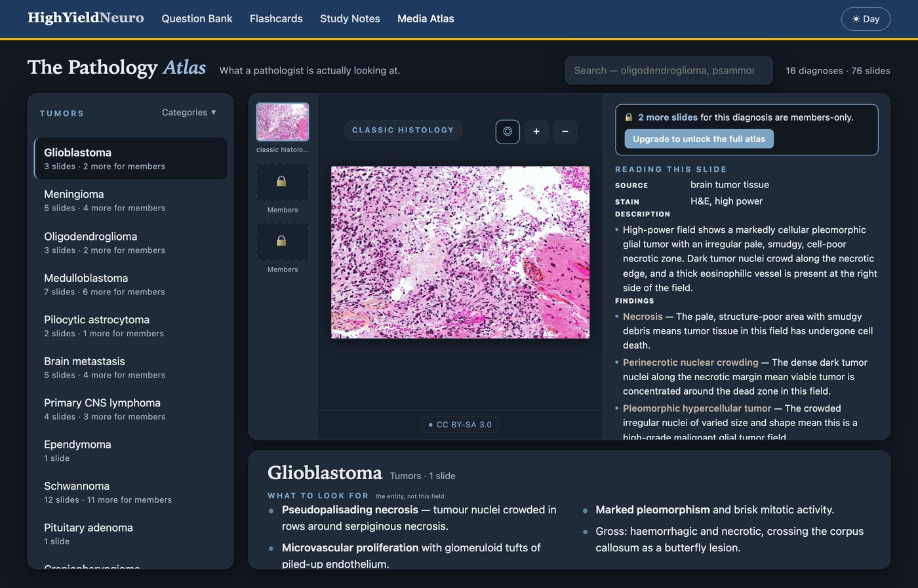Image resolution: width=918 pixels, height=588 pixels.
Task: Open Pituitary adenoma entry
Action: [x=130, y=534]
